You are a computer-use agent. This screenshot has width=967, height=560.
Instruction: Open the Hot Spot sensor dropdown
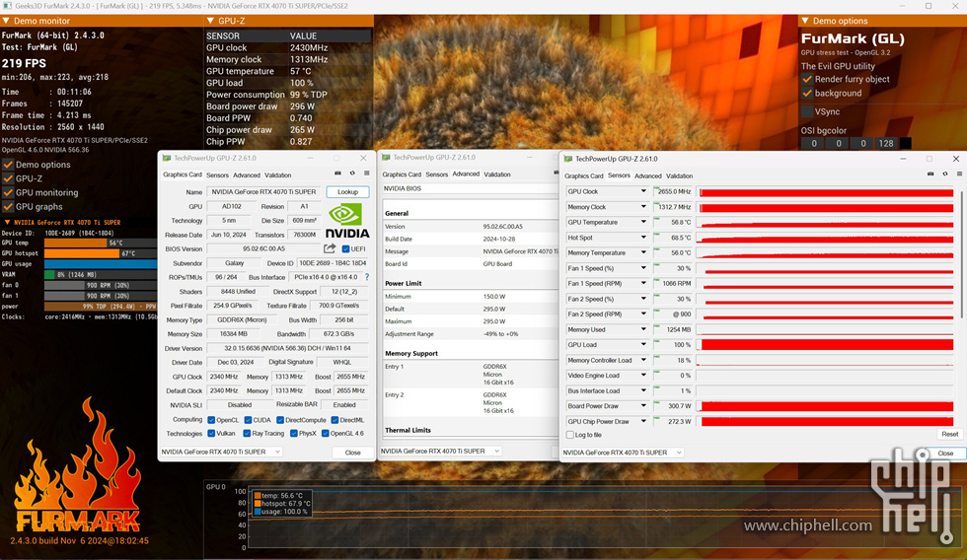[643, 238]
